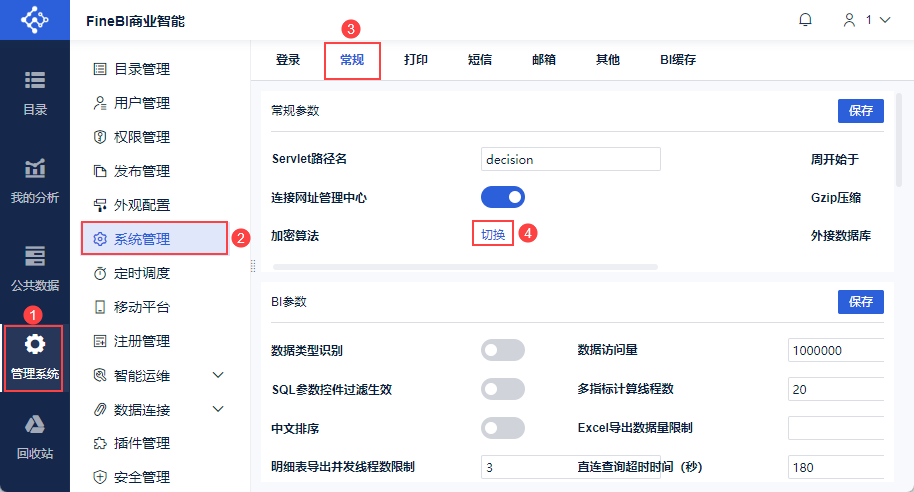Click the FineBI logo icon
914x492 pixels.
click(x=35, y=20)
